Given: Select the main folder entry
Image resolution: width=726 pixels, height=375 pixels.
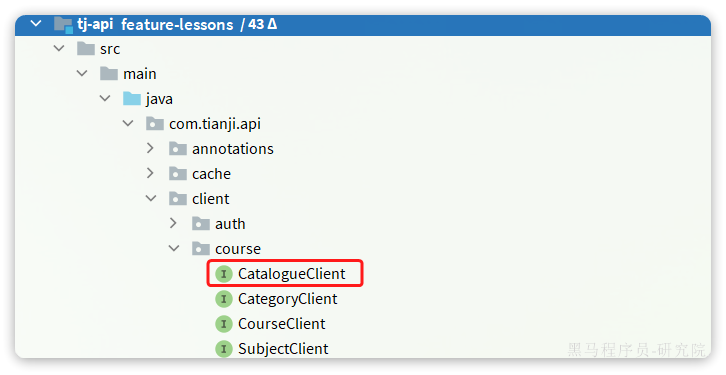Looking at the screenshot, I should click(139, 74).
